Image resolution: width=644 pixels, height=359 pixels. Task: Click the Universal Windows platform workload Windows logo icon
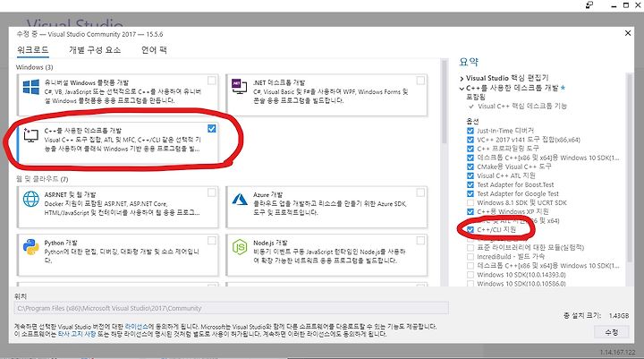pos(31,87)
